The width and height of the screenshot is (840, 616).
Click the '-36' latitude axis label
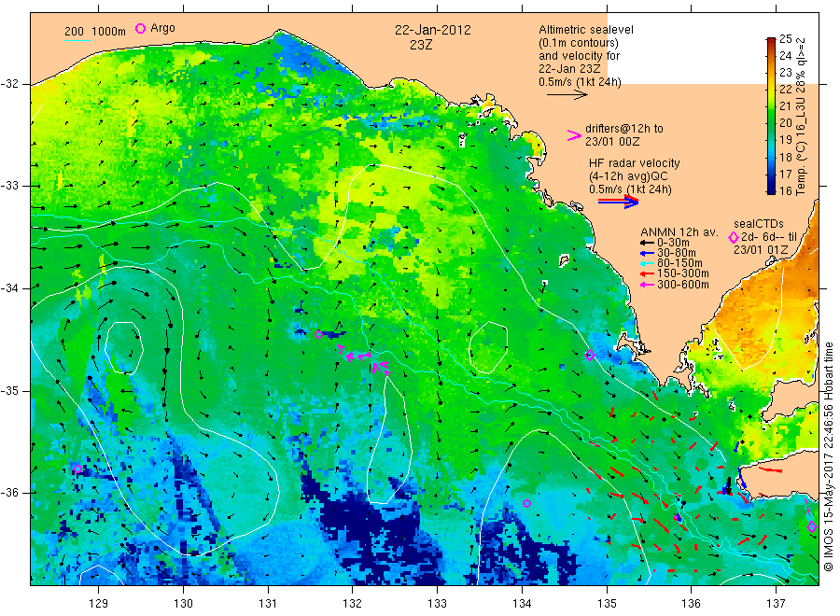9,492
